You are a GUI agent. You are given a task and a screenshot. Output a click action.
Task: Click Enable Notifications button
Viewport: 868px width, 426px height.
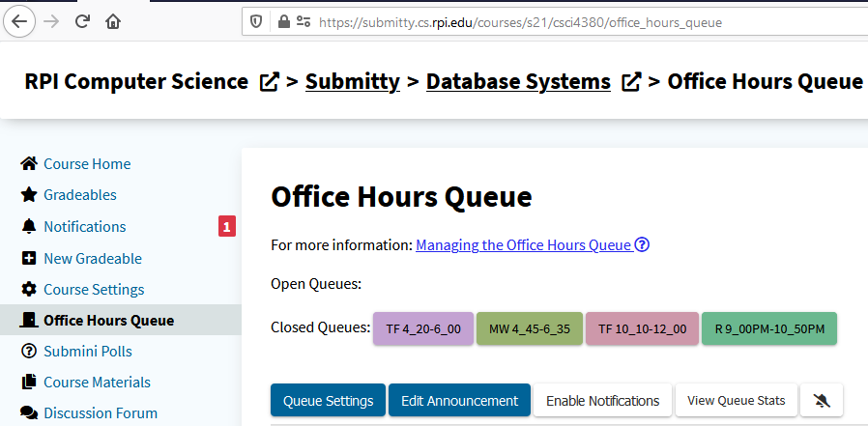click(602, 401)
